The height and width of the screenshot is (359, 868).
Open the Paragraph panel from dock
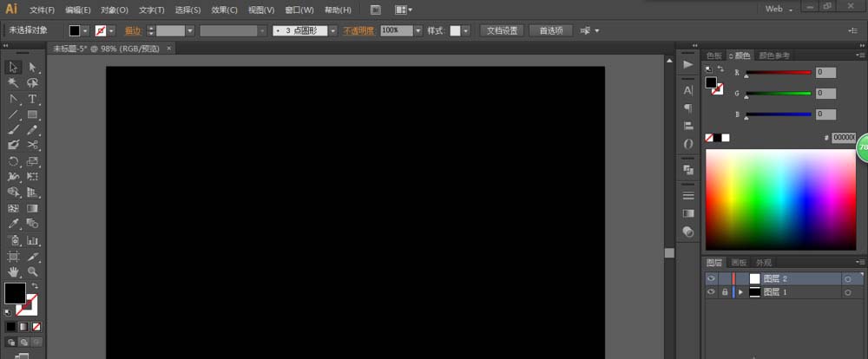688,108
